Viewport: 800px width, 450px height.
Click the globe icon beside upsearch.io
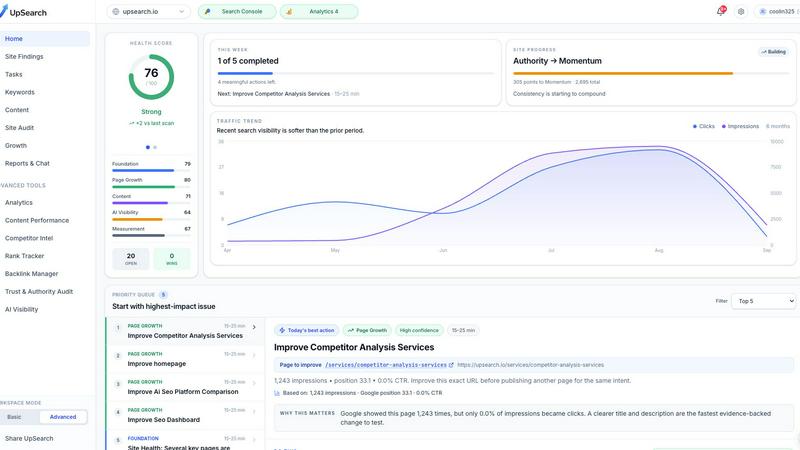[x=116, y=11]
